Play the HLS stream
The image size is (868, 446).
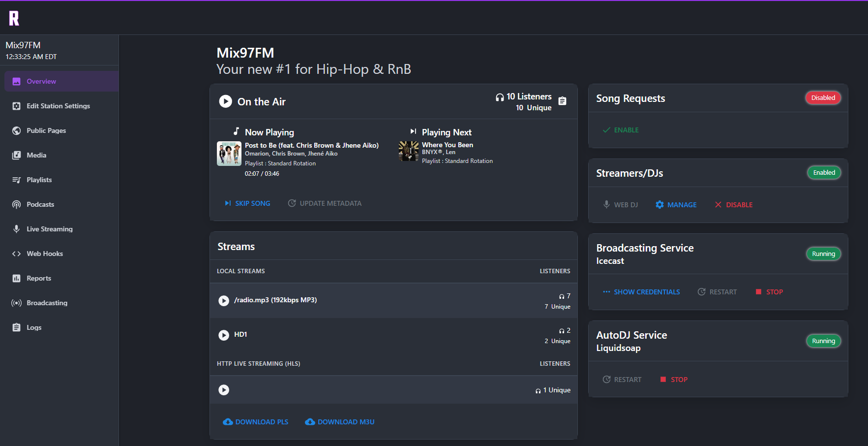click(224, 390)
